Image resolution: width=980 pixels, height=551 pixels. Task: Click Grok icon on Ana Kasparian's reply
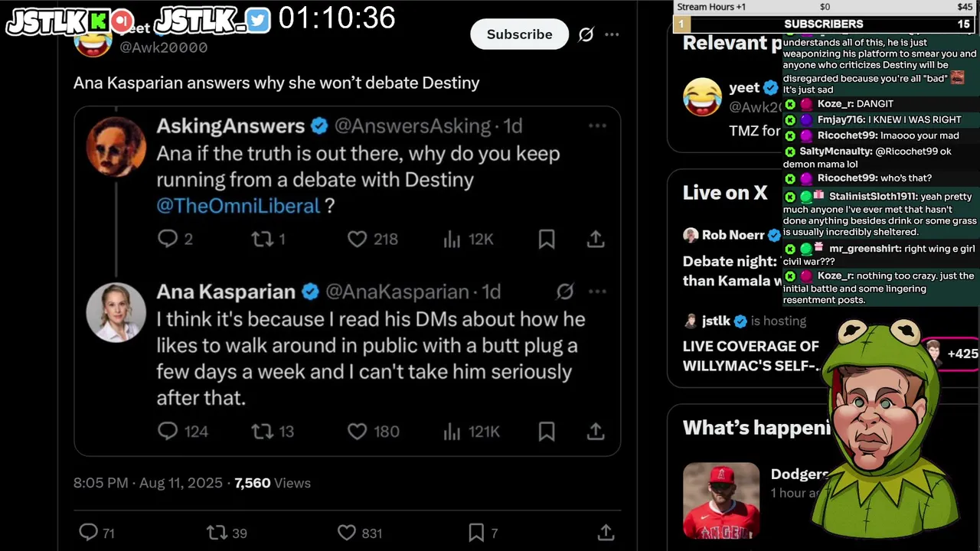click(x=565, y=292)
